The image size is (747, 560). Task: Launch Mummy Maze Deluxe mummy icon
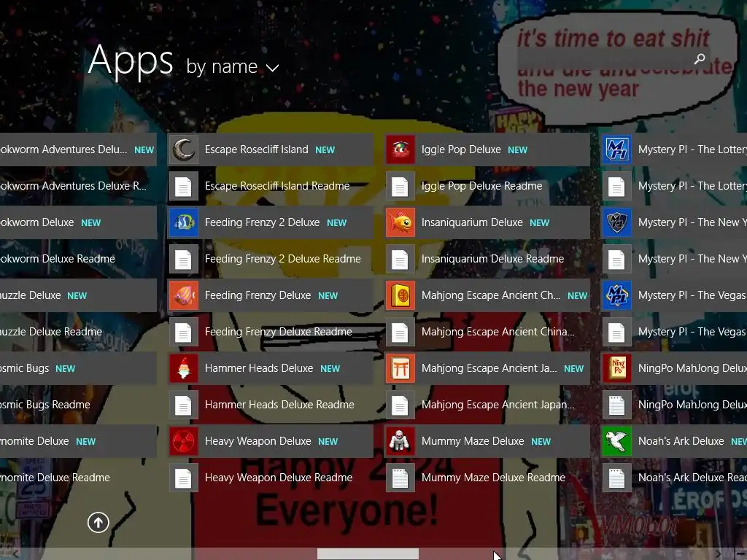(400, 441)
